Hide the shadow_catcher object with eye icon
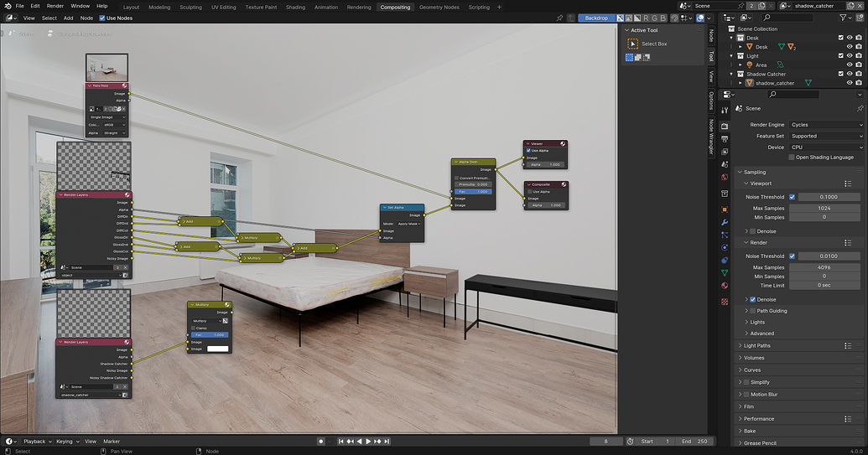This screenshot has height=455, width=868. pyautogui.click(x=850, y=83)
